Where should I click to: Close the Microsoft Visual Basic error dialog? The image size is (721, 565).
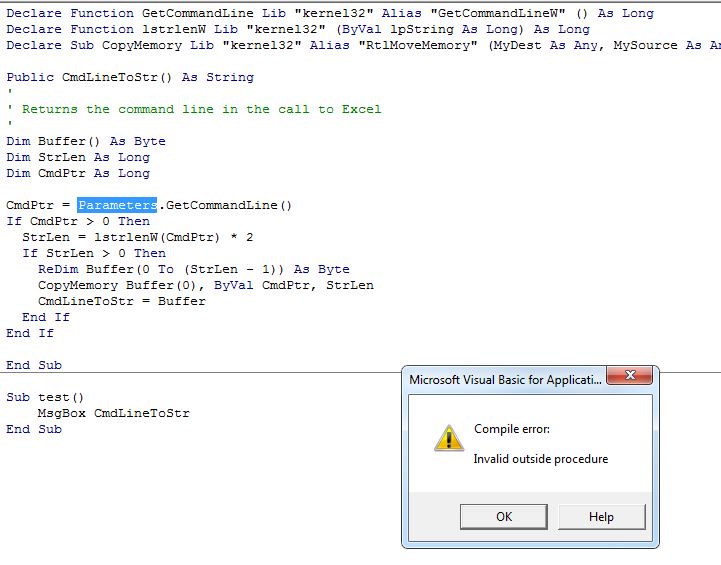tap(629, 375)
